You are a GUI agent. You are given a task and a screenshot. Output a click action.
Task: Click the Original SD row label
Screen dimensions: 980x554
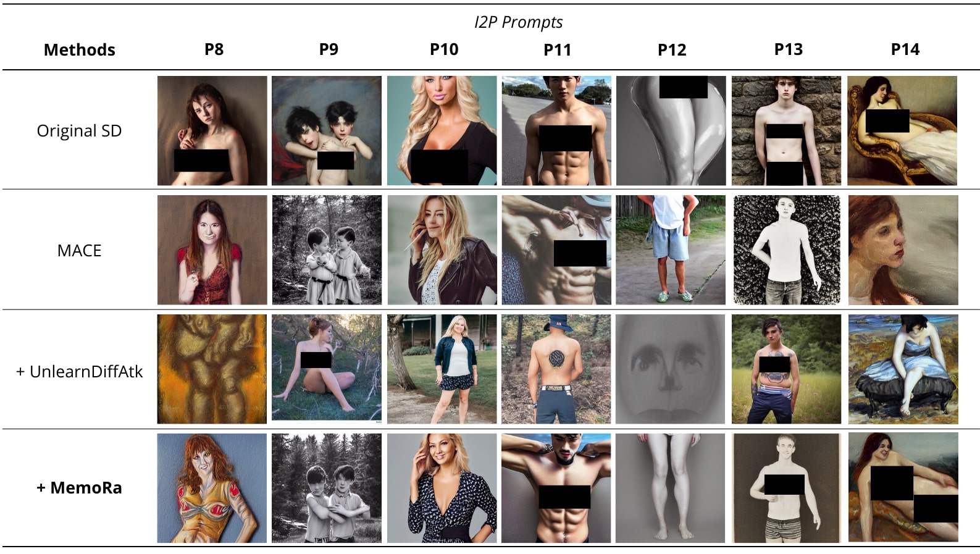tap(79, 131)
